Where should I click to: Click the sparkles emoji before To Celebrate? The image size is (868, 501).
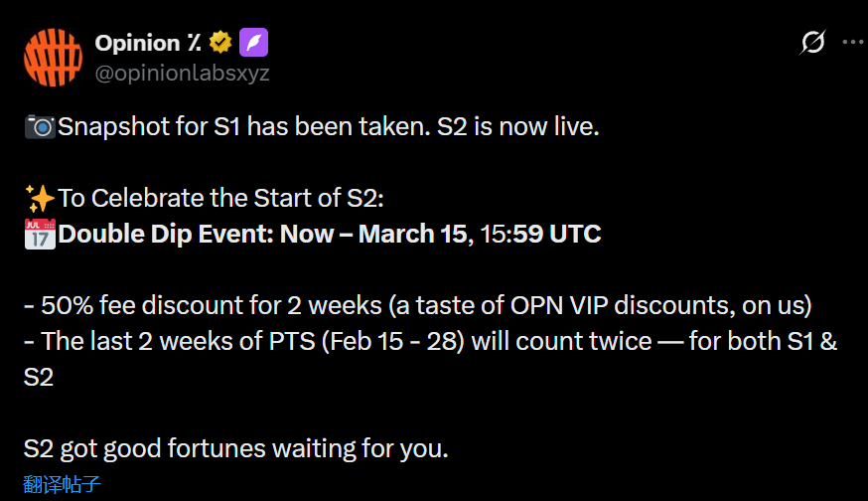click(x=40, y=198)
